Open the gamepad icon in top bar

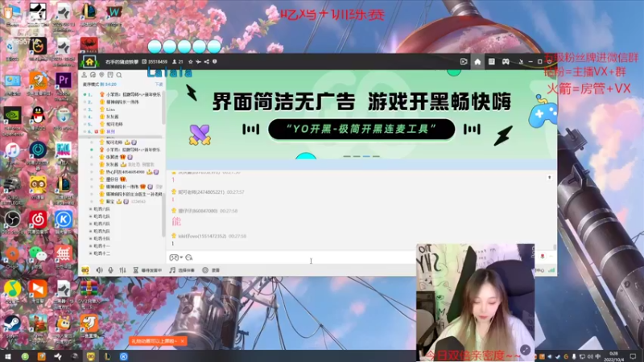[x=506, y=62]
